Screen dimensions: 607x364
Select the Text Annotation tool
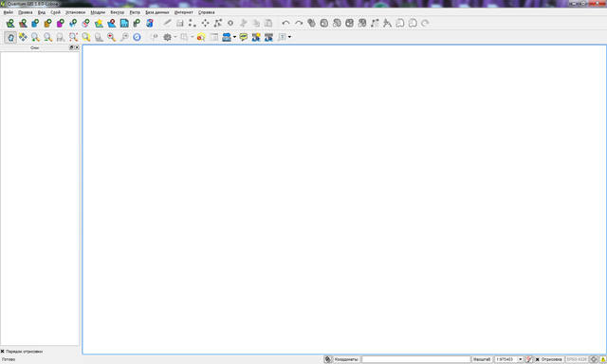(282, 37)
